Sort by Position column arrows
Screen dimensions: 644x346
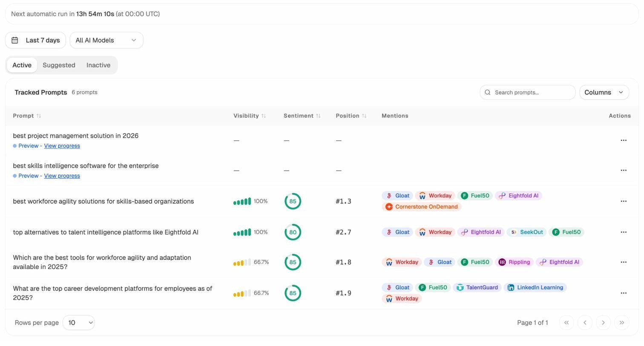[x=364, y=116]
